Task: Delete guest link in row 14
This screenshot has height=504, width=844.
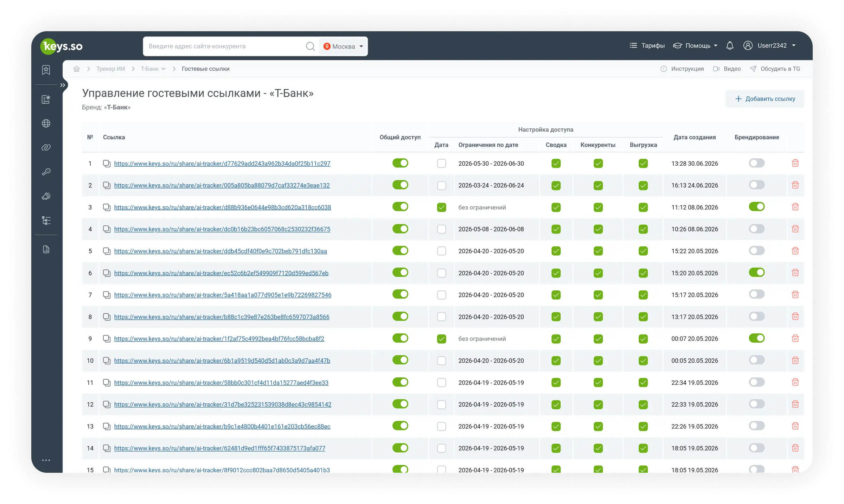Action: [x=795, y=448]
